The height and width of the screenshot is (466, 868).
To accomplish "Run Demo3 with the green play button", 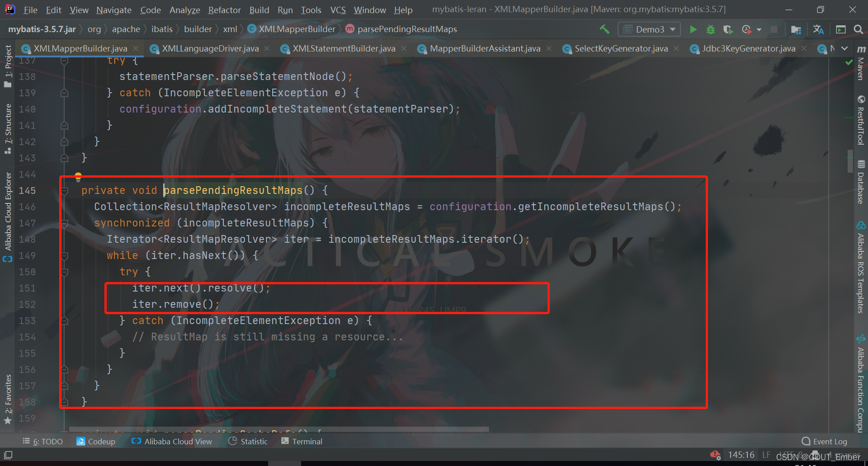I will (x=693, y=29).
